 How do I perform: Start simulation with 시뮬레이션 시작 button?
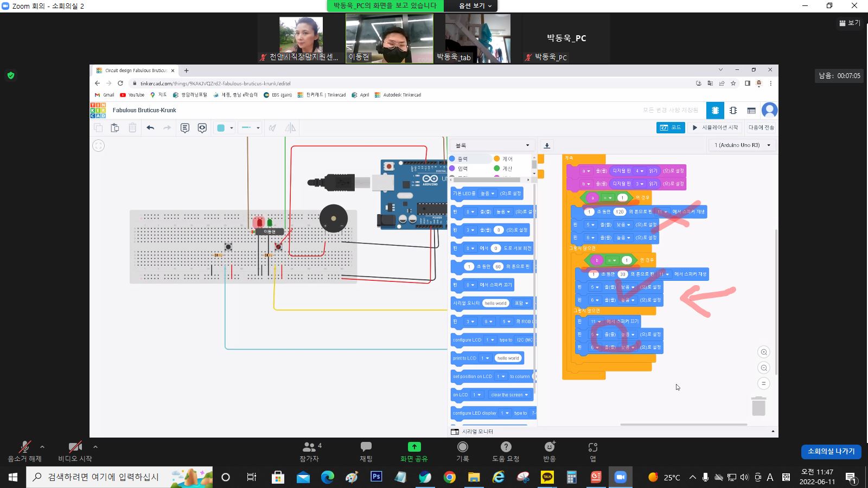(x=715, y=127)
